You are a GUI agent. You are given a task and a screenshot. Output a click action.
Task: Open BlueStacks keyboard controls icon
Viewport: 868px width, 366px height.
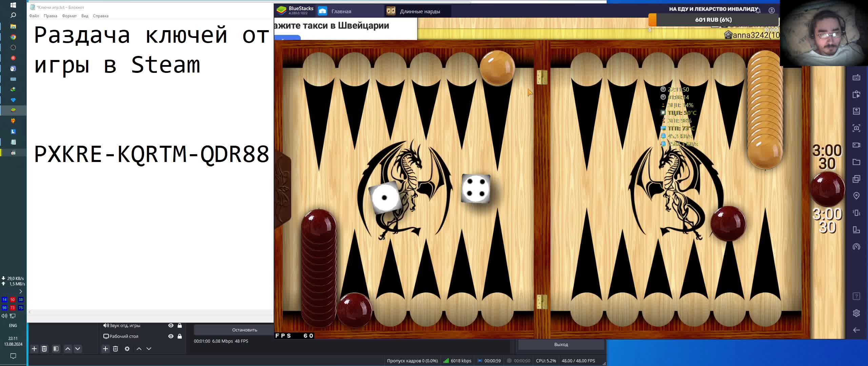[856, 78]
